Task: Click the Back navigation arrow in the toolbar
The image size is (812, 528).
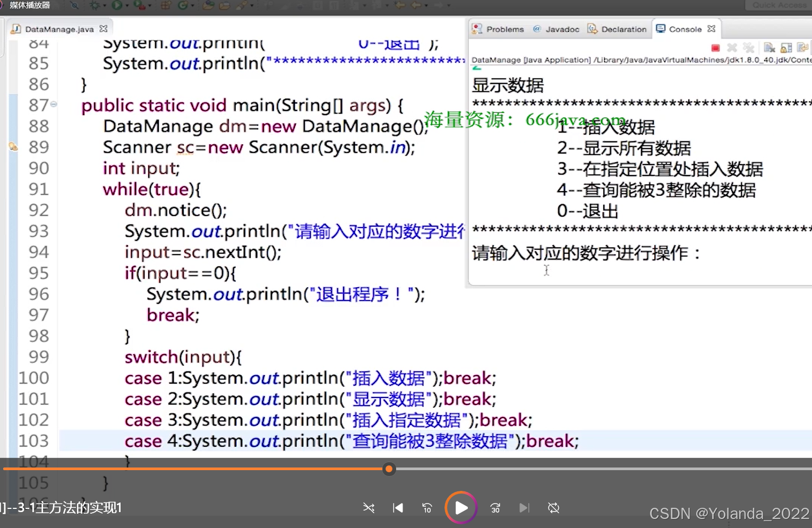Action: pyautogui.click(x=415, y=5)
